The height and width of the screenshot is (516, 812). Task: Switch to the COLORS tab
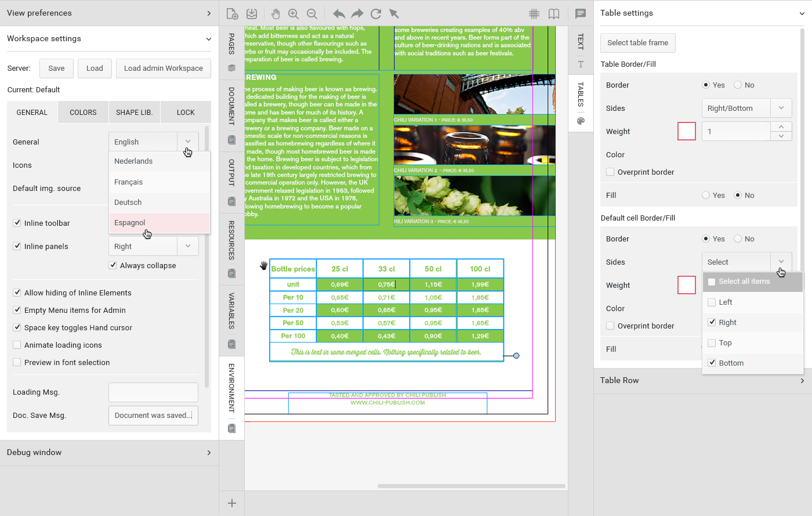83,113
